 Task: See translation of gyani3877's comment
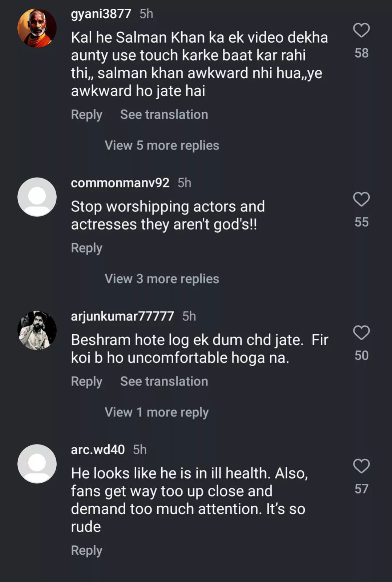[x=164, y=115]
